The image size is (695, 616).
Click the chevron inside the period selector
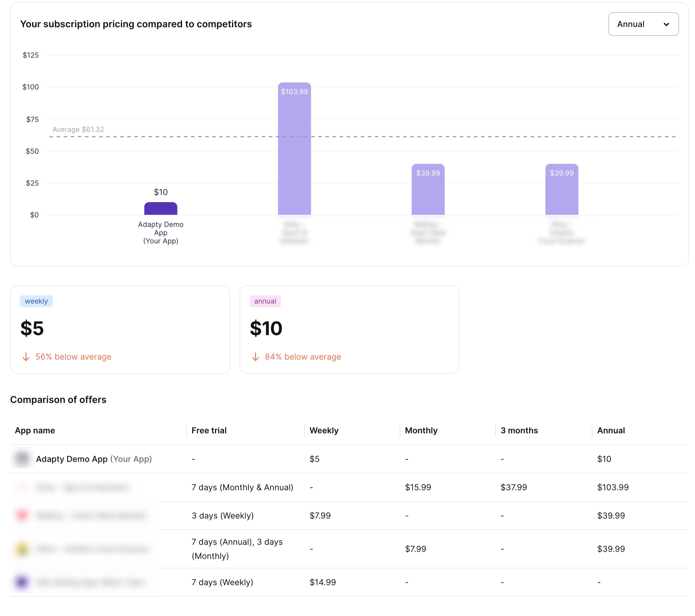(667, 24)
